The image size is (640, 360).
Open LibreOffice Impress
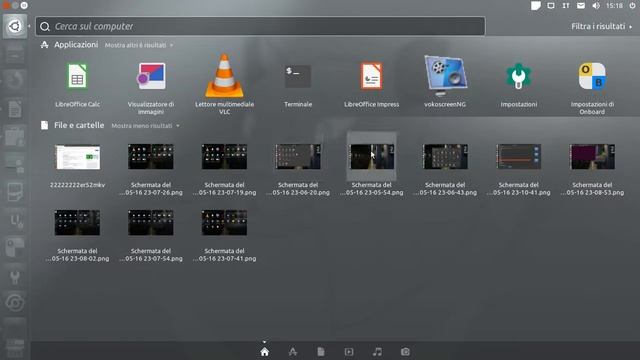(x=371, y=76)
